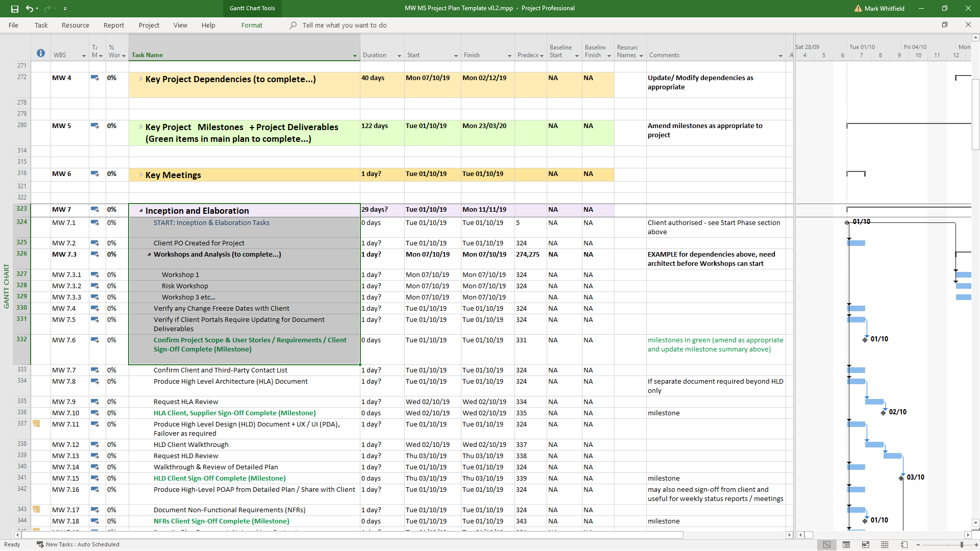This screenshot has height=551, width=980.
Task: Open the Report view icon in status bar
Action: (x=904, y=545)
